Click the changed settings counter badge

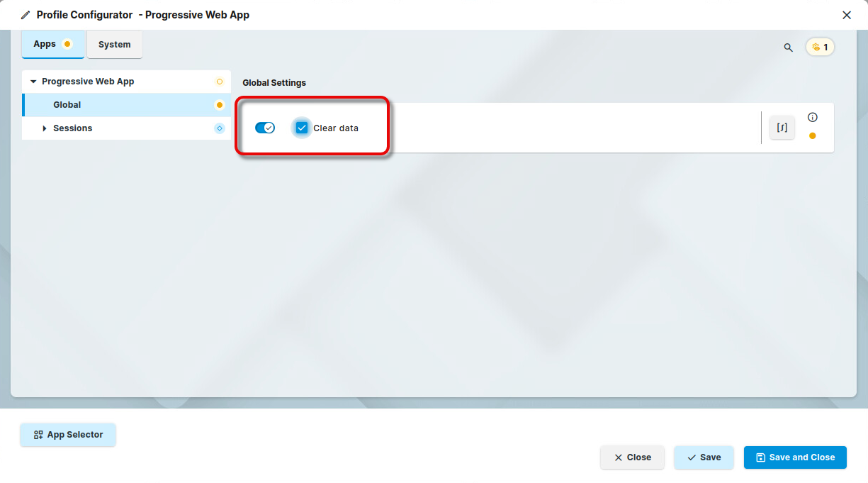(820, 48)
